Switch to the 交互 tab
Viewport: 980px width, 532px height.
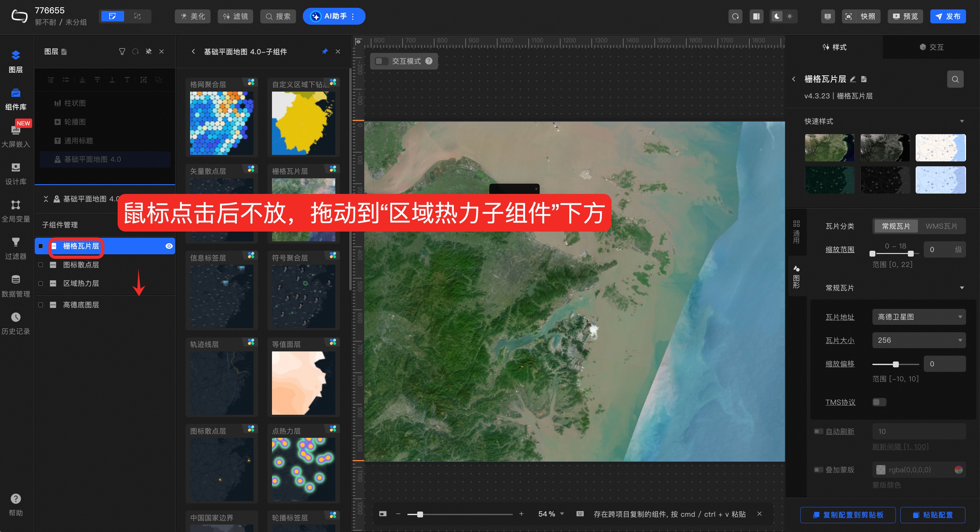[x=931, y=47]
